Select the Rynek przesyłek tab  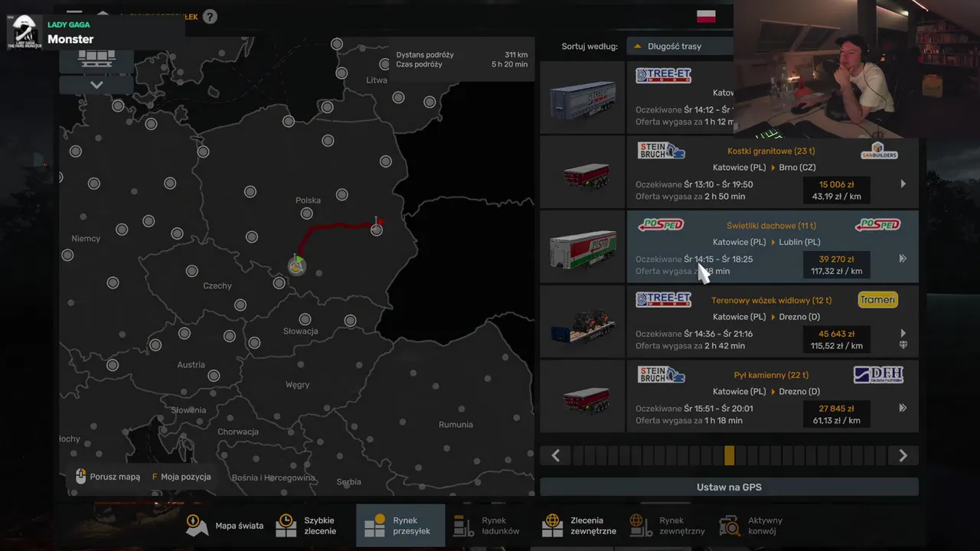point(400,526)
